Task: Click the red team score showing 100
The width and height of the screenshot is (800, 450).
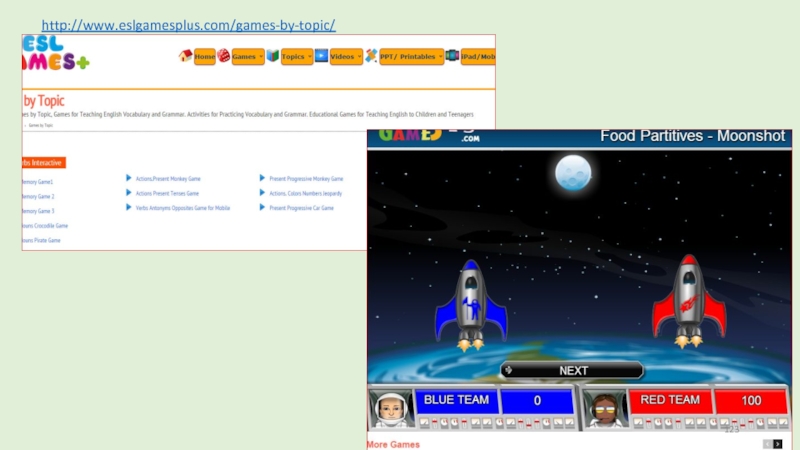Action: pyautogui.click(x=751, y=401)
